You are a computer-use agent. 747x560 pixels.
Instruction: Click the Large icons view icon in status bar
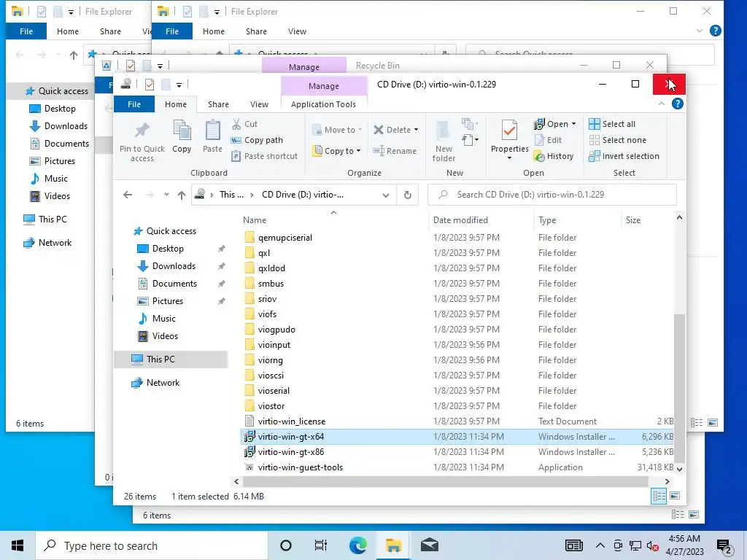[675, 496]
